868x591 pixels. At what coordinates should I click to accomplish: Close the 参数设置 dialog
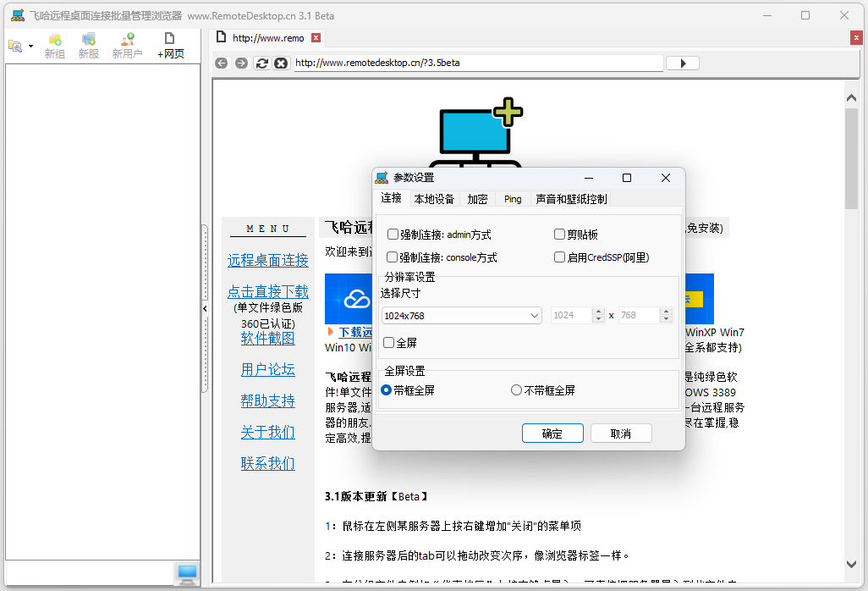tap(666, 178)
